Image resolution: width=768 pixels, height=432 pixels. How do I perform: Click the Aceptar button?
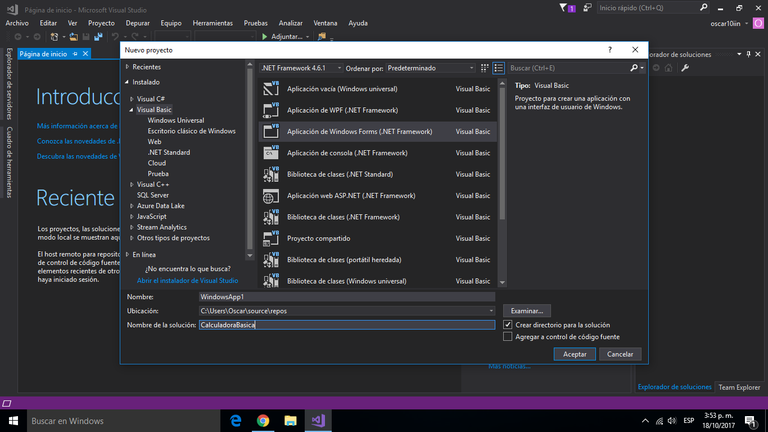pos(574,354)
